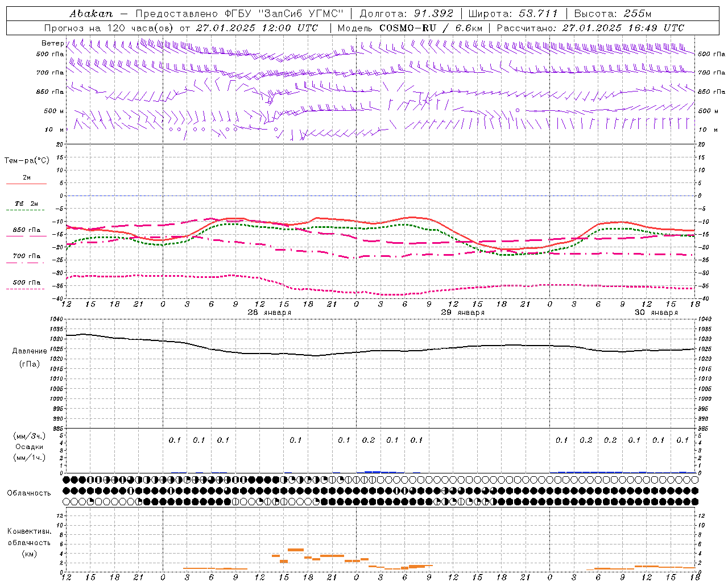
Task: Click the '700 гПа' temperature legend entry
Action: tap(27, 256)
